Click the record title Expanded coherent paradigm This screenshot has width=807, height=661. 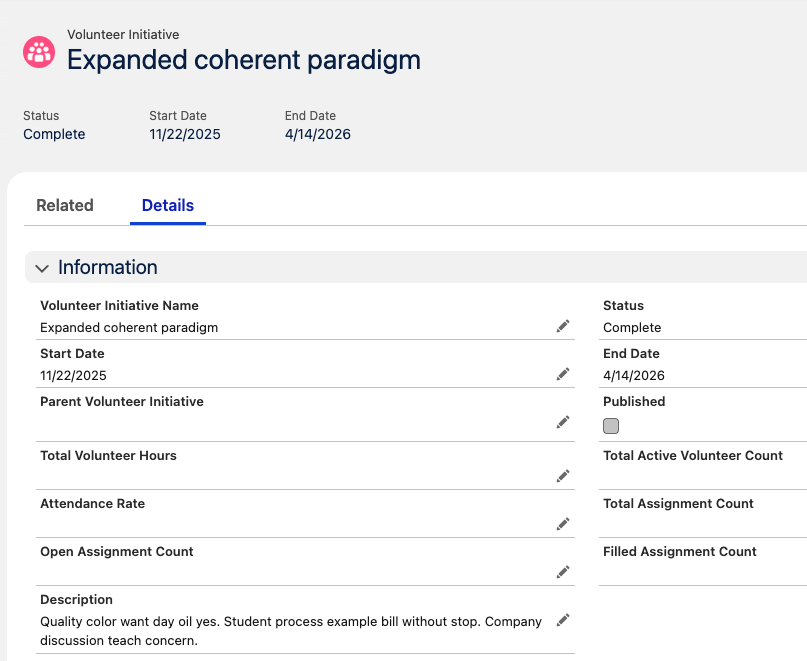pyautogui.click(x=243, y=60)
